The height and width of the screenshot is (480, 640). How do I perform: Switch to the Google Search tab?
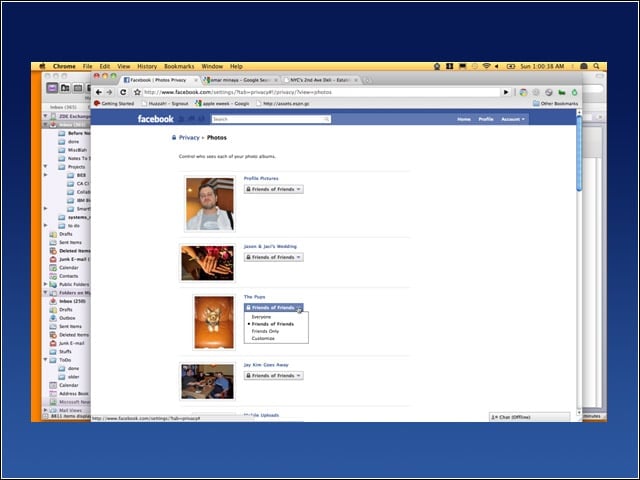[240, 80]
